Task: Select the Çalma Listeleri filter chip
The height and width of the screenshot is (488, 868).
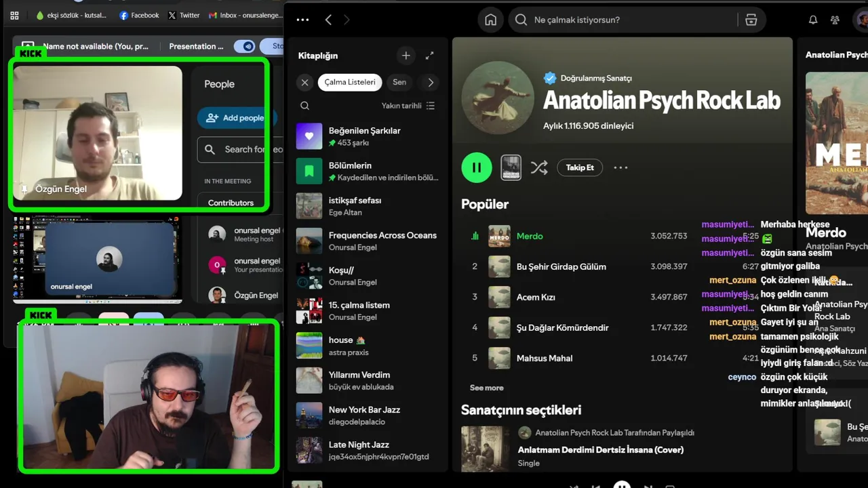Action: 350,82
